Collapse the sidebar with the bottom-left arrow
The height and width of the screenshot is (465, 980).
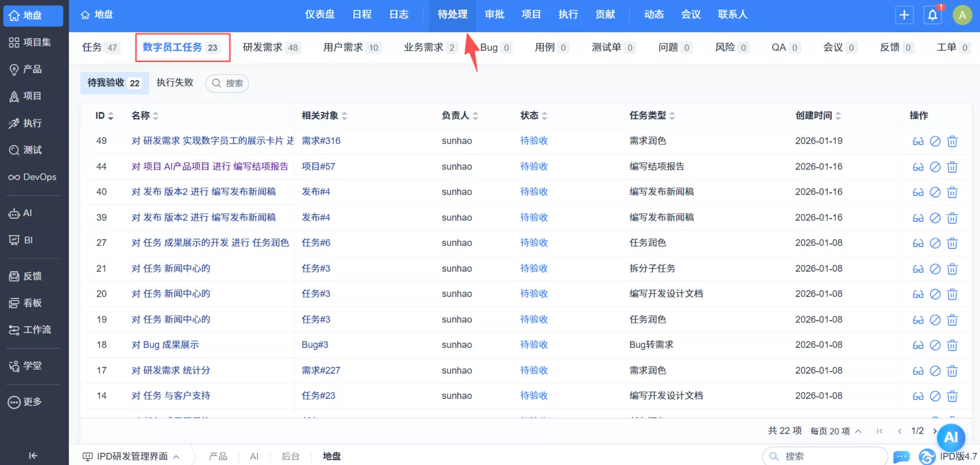click(32, 455)
